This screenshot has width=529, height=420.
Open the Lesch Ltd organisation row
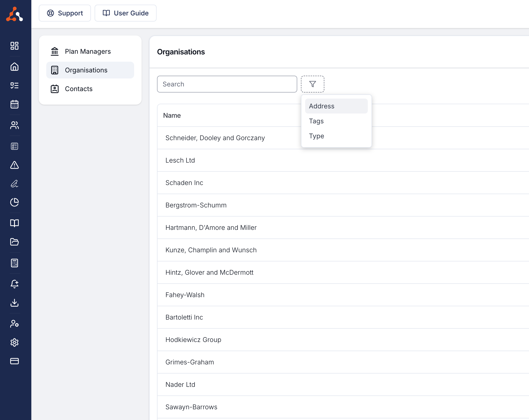point(180,160)
